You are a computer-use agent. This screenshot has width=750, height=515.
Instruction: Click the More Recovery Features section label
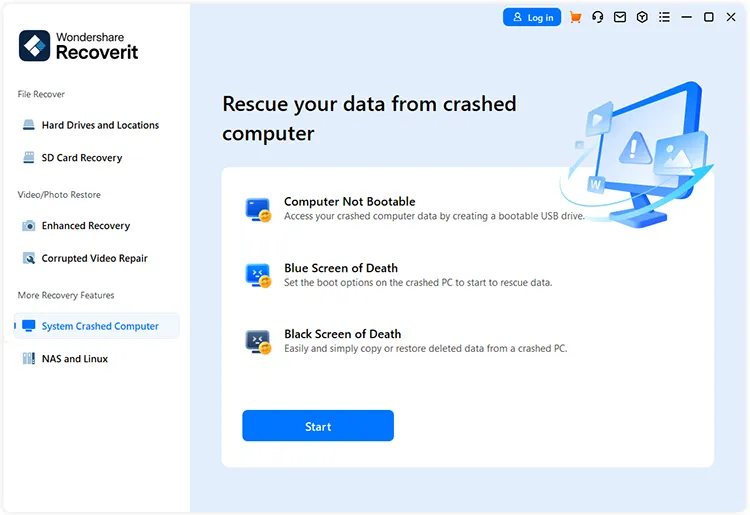[x=66, y=295]
